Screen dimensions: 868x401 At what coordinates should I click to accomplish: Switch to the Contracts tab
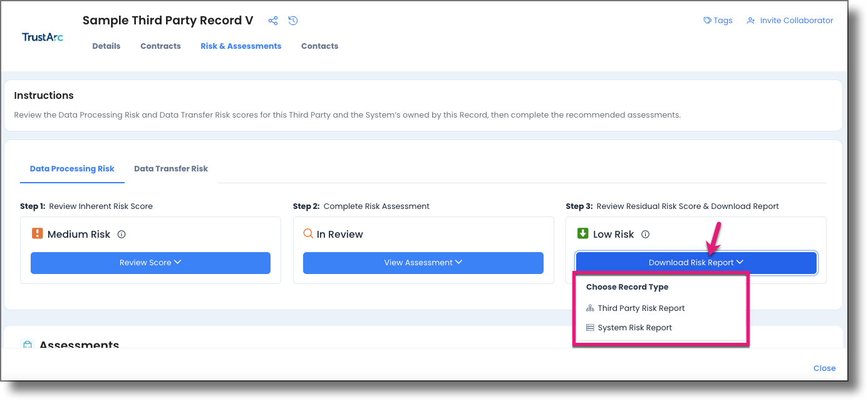click(160, 46)
